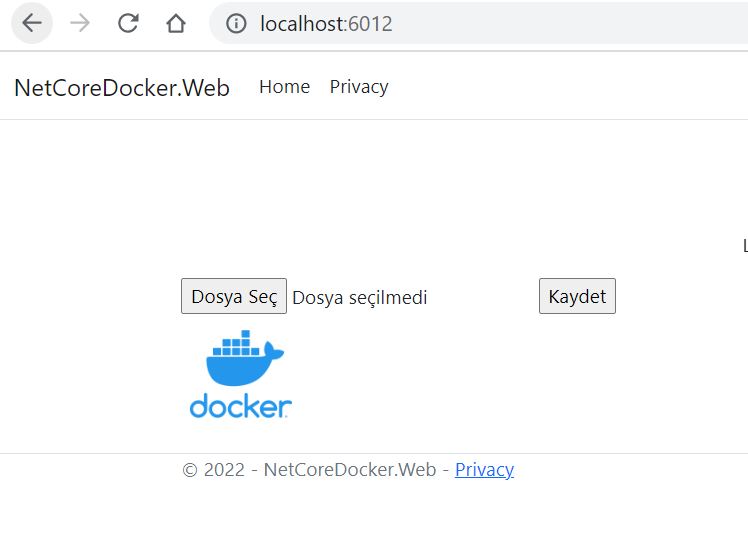Image resolution: width=748 pixels, height=559 pixels.
Task: Click the browser forward arrow
Action: (x=80, y=23)
